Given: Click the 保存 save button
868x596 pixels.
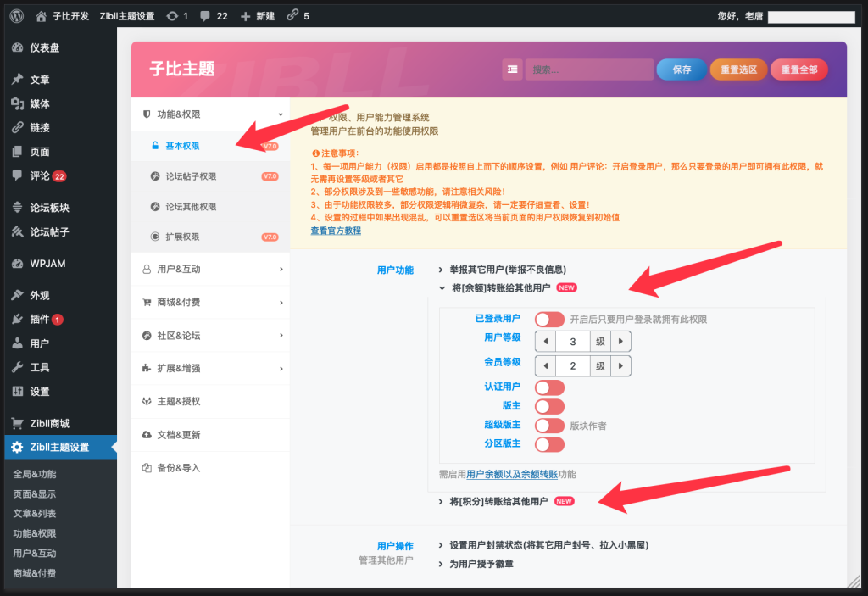Looking at the screenshot, I should click(682, 70).
